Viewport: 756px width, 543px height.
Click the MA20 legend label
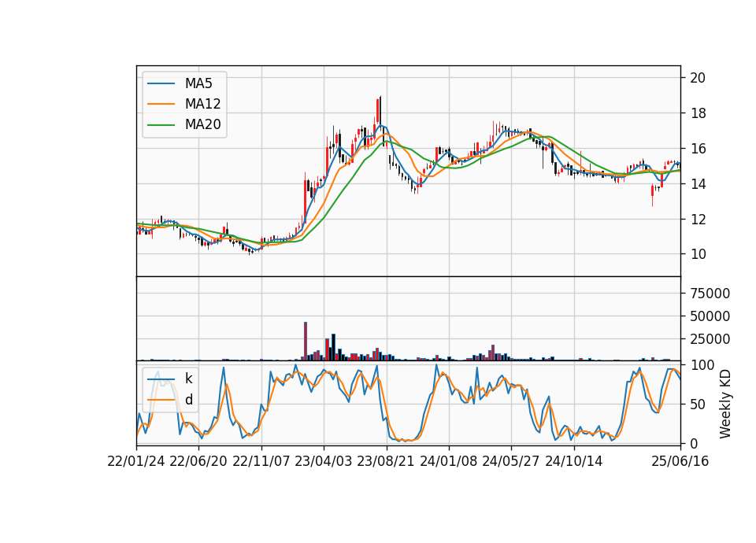(x=202, y=124)
